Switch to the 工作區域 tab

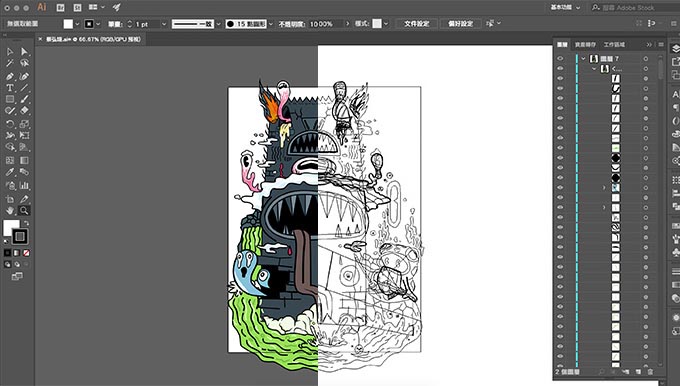614,45
